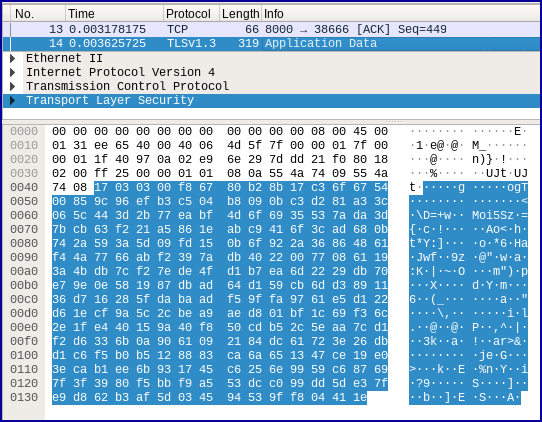
Task: Select the Ethernet II label
Action: (64, 58)
